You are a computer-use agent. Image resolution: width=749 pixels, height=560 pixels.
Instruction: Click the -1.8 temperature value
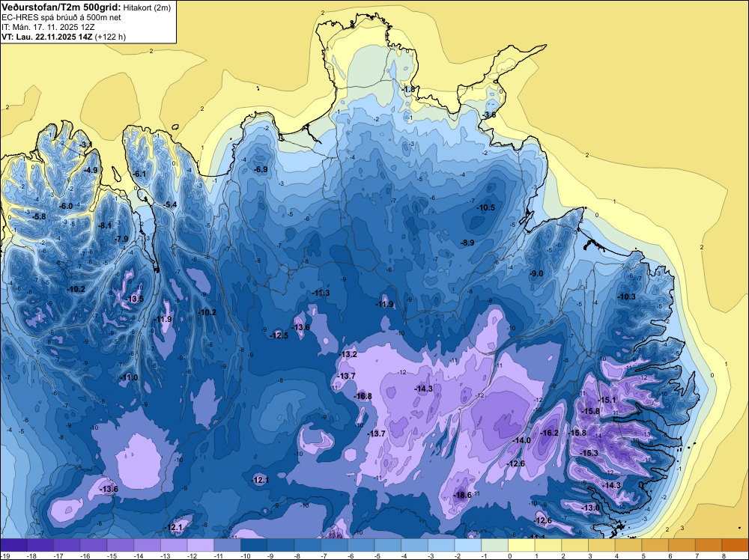[408, 89]
